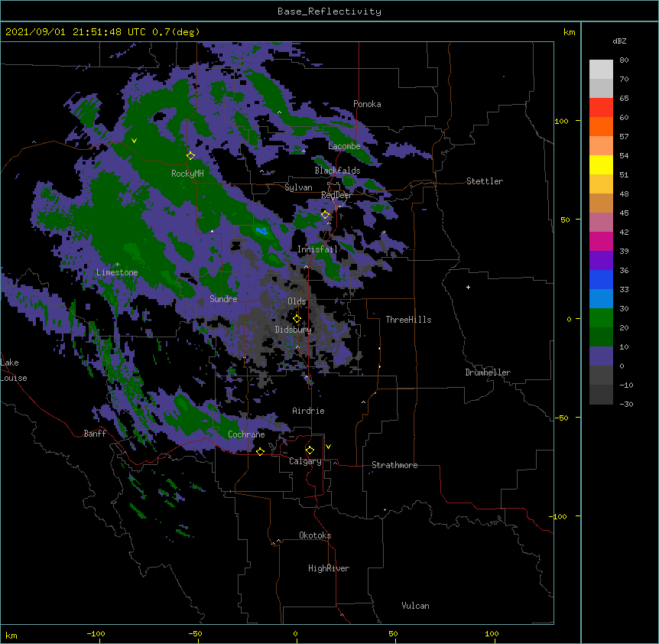Image resolution: width=659 pixels, height=644 pixels.
Task: Click the Sundre label
Action: click(x=223, y=299)
